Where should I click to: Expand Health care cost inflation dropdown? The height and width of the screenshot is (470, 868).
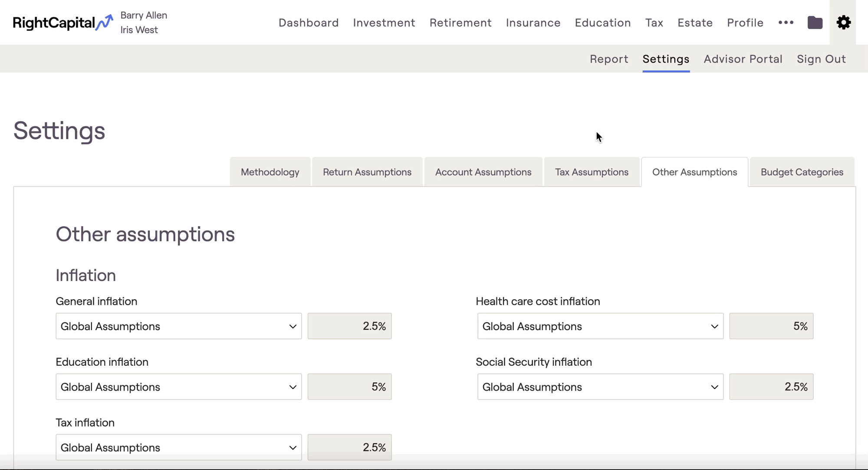600,326
